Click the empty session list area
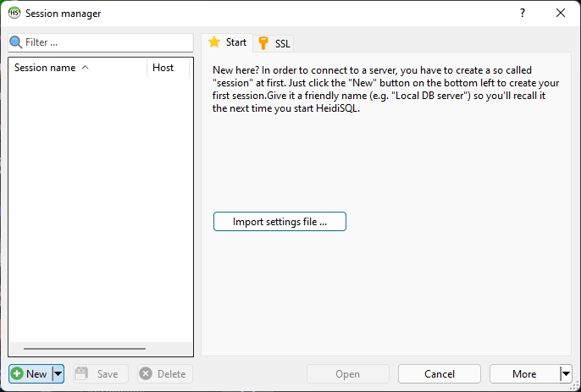This screenshot has width=581, height=392. pyautogui.click(x=100, y=212)
